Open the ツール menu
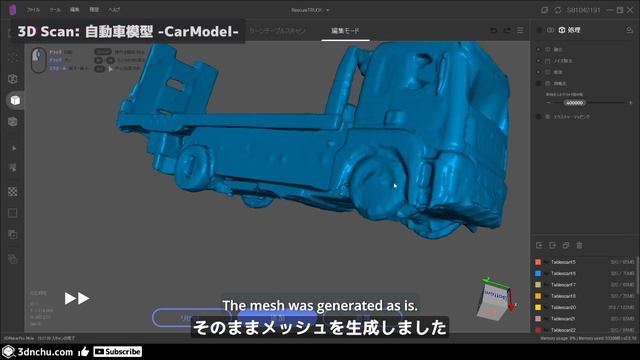640x360 pixels. [x=55, y=10]
